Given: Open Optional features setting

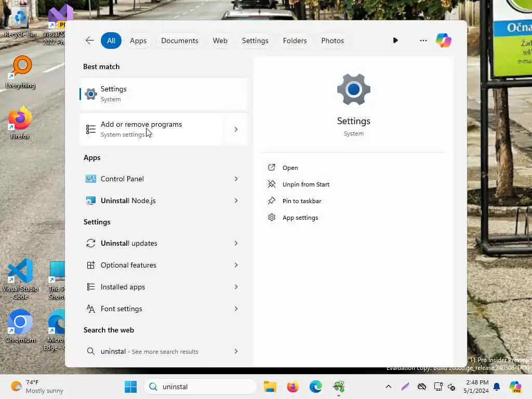Looking at the screenshot, I should point(151,265).
